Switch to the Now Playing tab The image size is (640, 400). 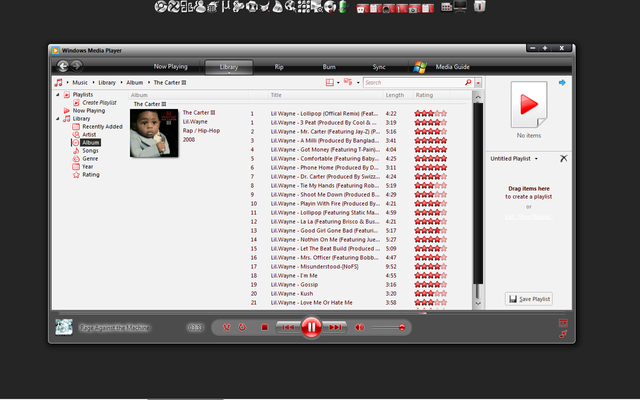(x=171, y=67)
